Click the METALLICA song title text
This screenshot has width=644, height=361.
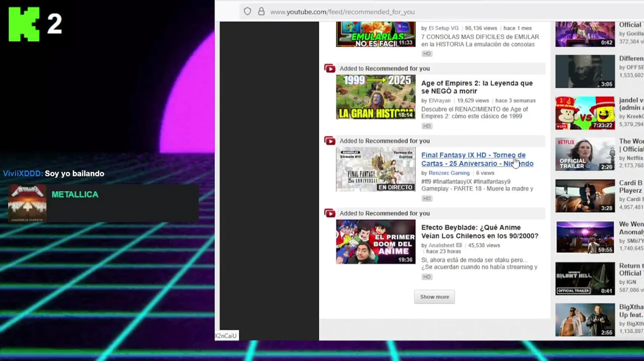(x=75, y=195)
